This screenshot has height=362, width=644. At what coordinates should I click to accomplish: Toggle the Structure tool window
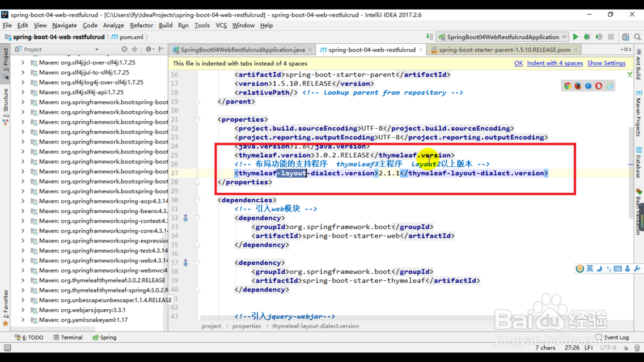click(6, 106)
